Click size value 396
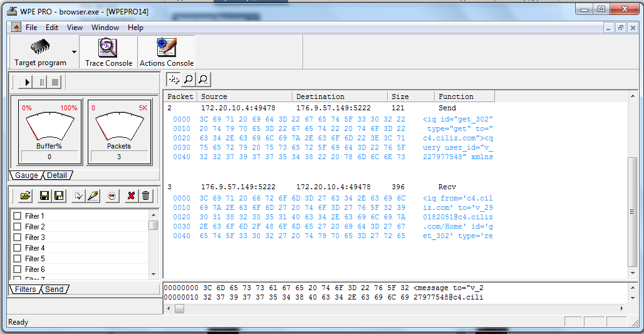 point(398,187)
